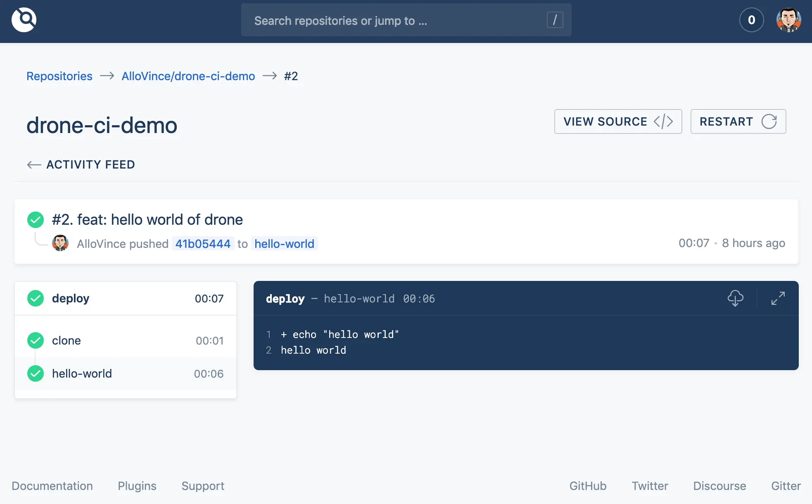Expand the log console to fullscreen
The image size is (812, 504).
[778, 298]
